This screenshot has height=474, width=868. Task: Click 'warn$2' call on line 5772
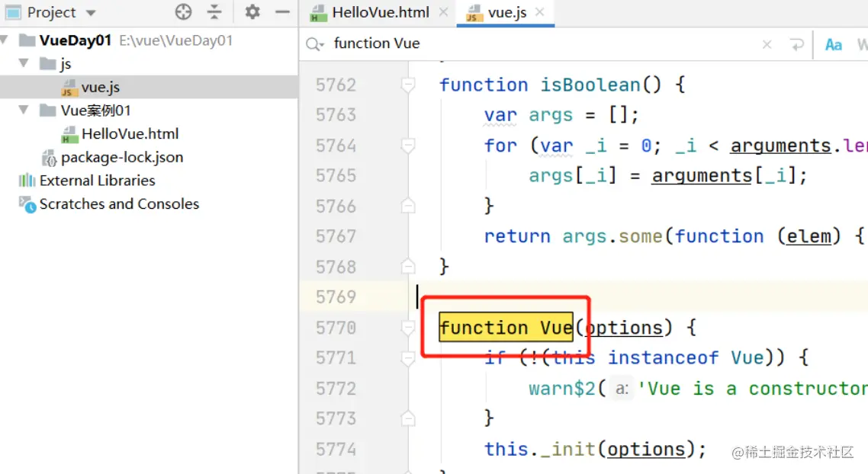(561, 389)
